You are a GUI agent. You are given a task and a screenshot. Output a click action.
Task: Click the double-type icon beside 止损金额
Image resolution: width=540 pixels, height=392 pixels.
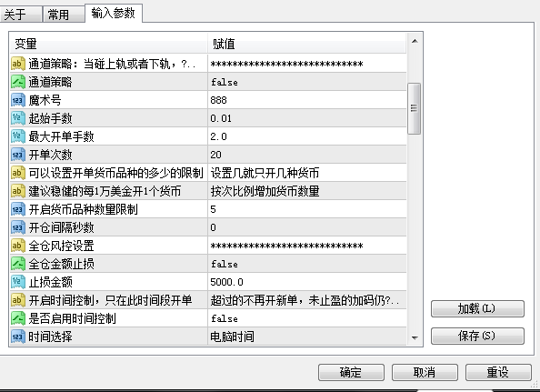tap(18, 282)
